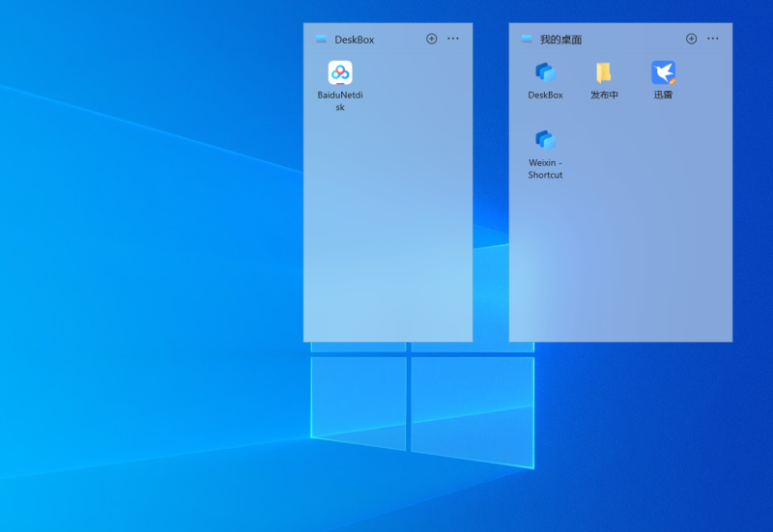Select the 发布中 folder icon
The image size is (773, 532).
(x=604, y=72)
